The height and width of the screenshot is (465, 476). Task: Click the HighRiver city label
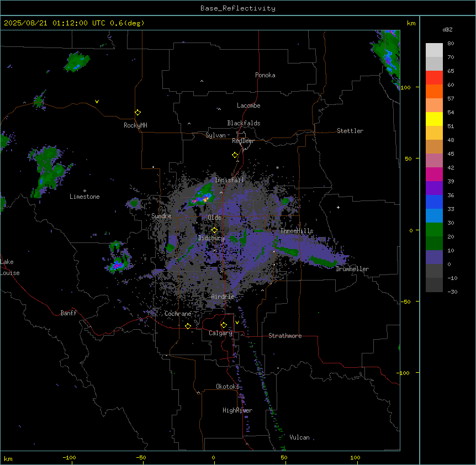[237, 410]
